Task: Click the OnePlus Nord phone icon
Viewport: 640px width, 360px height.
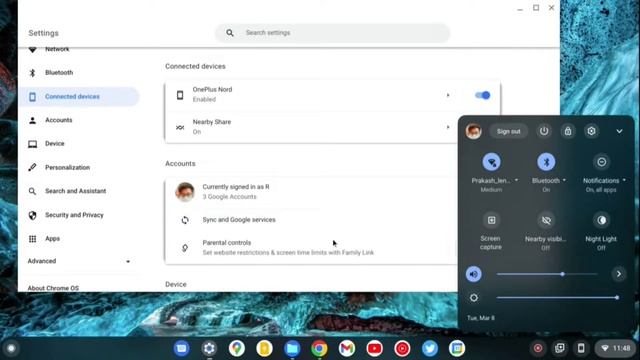Action: click(x=180, y=95)
